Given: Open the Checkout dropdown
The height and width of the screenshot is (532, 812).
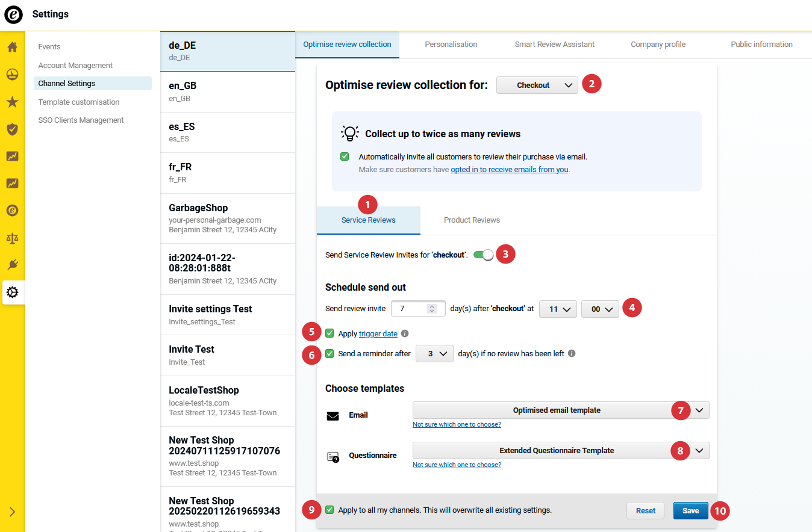Looking at the screenshot, I should coord(537,85).
